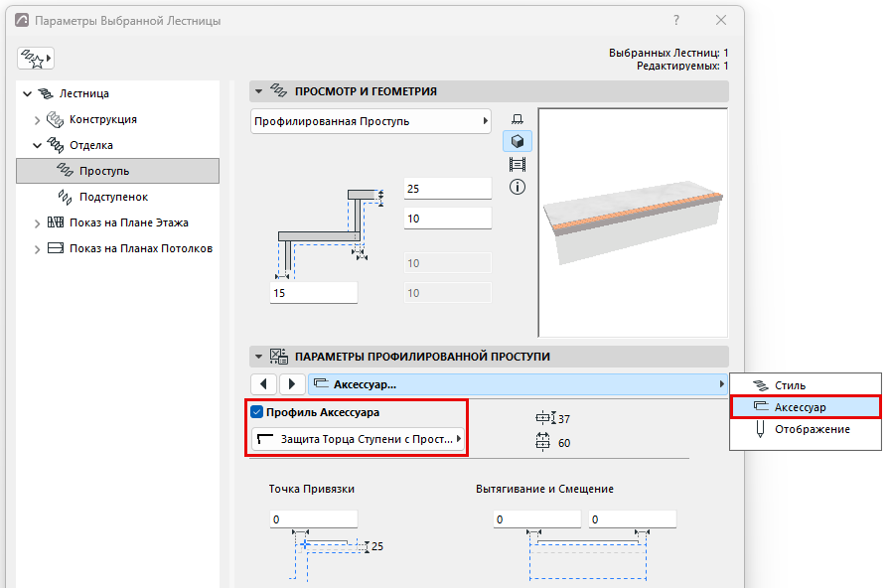Uncheck the Профиль Аксессуара checkbox
The width and height of the screenshot is (891, 588).
[257, 412]
